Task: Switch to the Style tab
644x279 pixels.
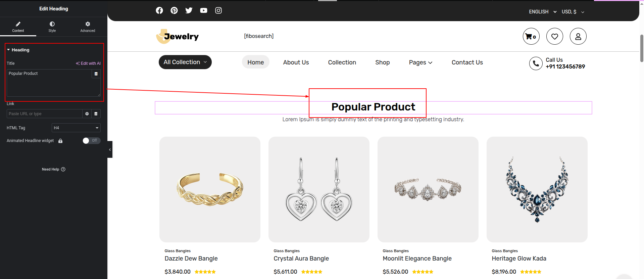Action: point(52,27)
